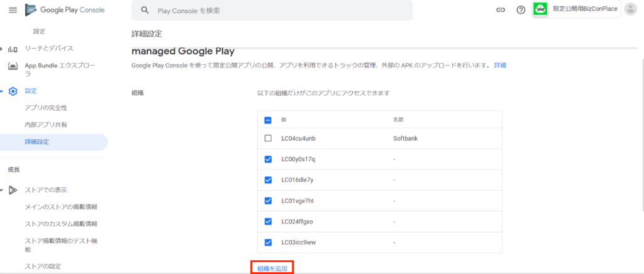Collapse the 設定 section arrow
Image resolution: width=644 pixels, height=274 pixels.
point(3,91)
